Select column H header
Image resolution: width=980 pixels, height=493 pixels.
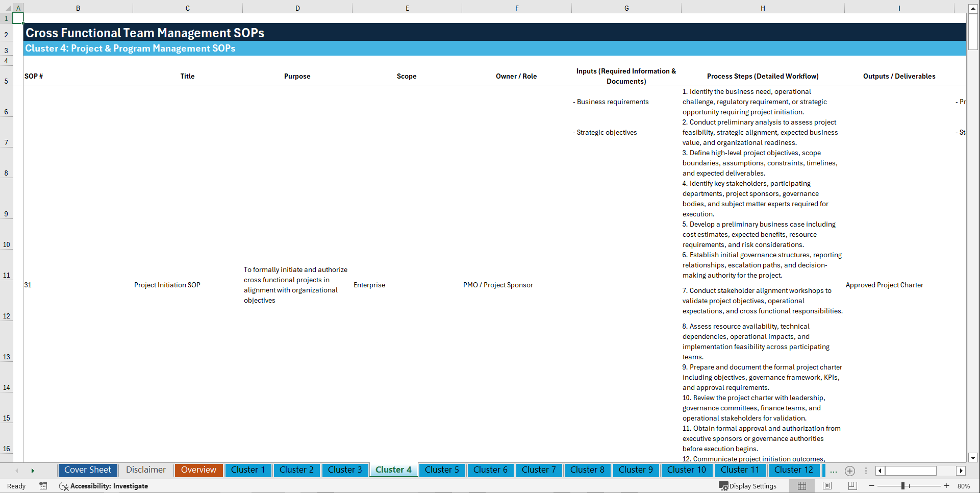pos(763,8)
